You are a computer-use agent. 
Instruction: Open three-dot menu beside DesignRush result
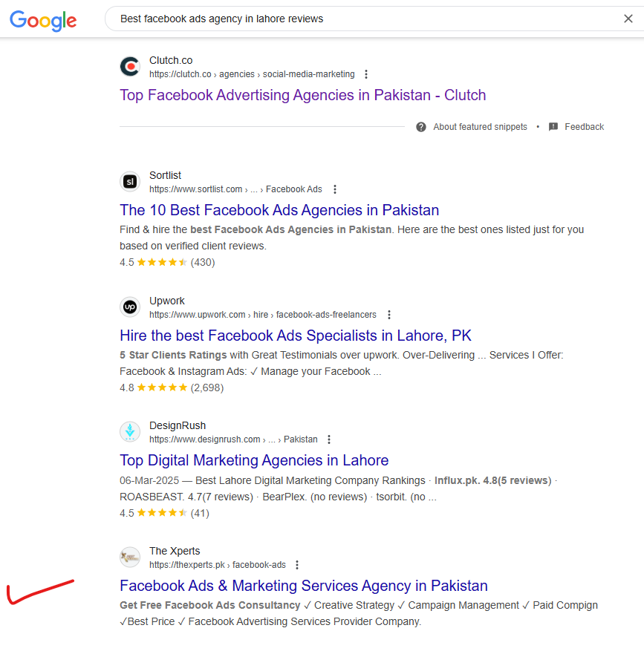click(329, 439)
